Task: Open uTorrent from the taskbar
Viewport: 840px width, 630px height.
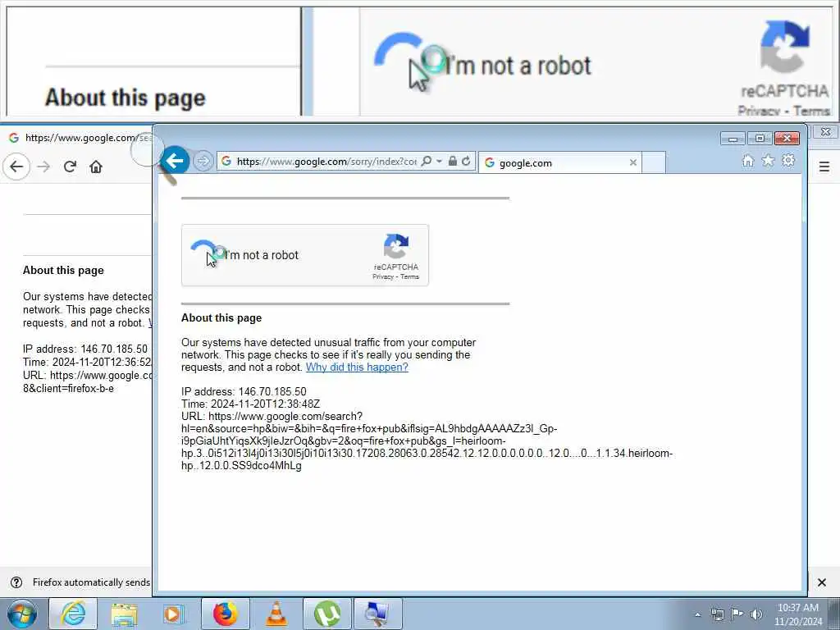Action: pyautogui.click(x=326, y=614)
